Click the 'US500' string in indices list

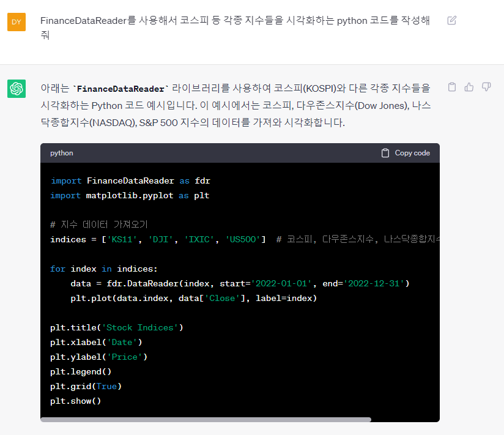pos(243,239)
